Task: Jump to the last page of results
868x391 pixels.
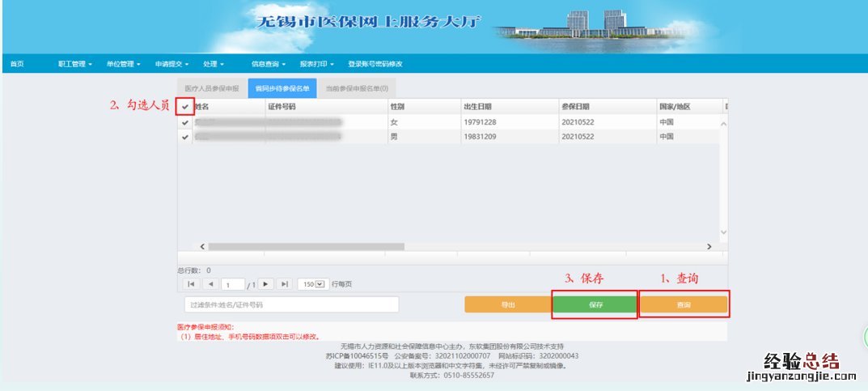Action: tap(285, 284)
